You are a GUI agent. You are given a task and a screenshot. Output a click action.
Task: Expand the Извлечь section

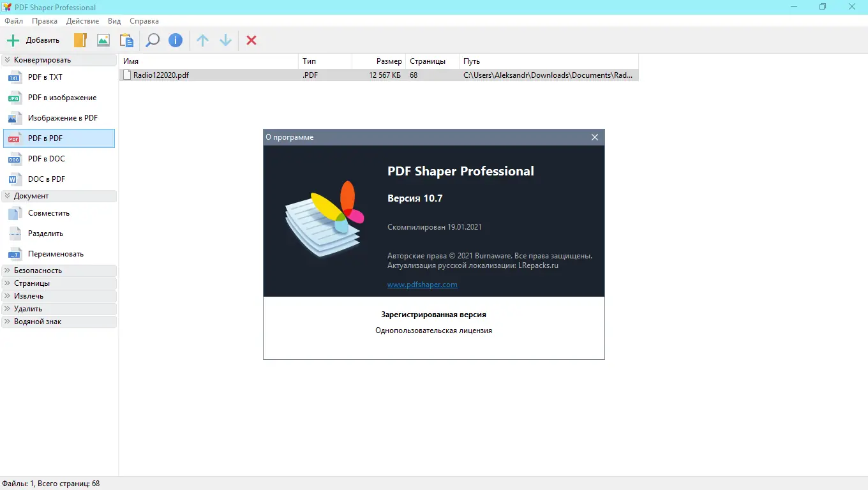pyautogui.click(x=59, y=296)
